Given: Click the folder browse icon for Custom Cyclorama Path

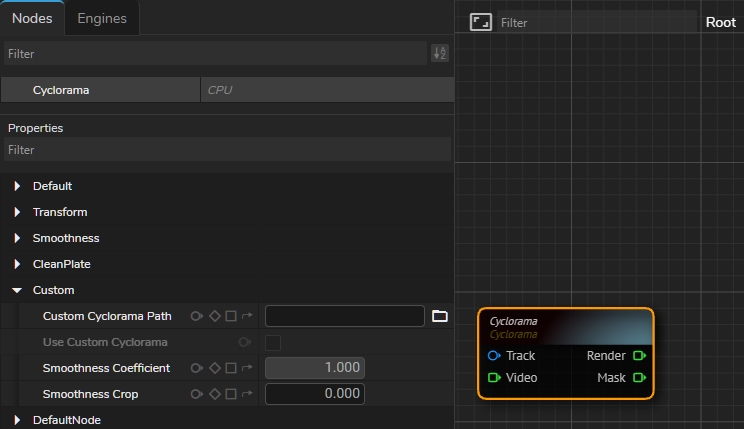Looking at the screenshot, I should [x=439, y=316].
